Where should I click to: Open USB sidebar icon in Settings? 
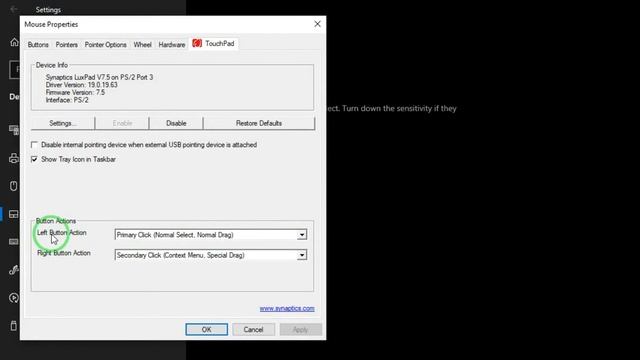pyautogui.click(x=13, y=326)
